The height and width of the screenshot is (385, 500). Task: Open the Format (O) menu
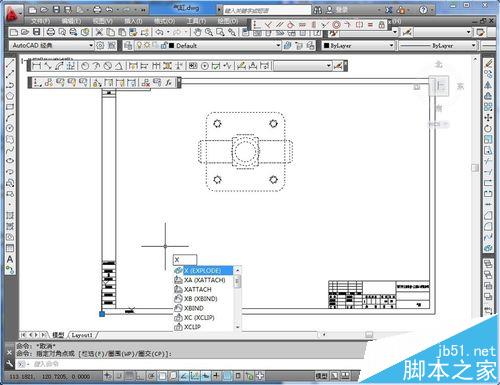pyautogui.click(x=164, y=21)
